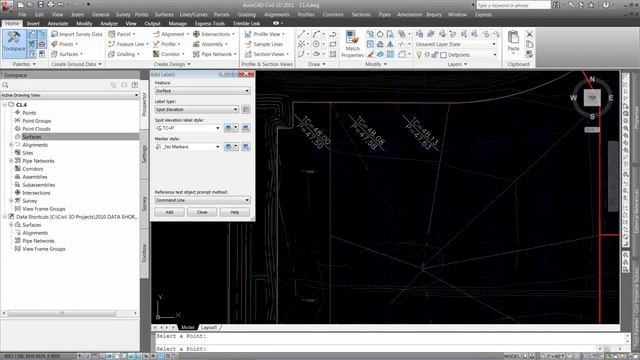Screen dimensions: 640x360
Task: Toggle layer freeze sun icon
Action: coord(427,55)
